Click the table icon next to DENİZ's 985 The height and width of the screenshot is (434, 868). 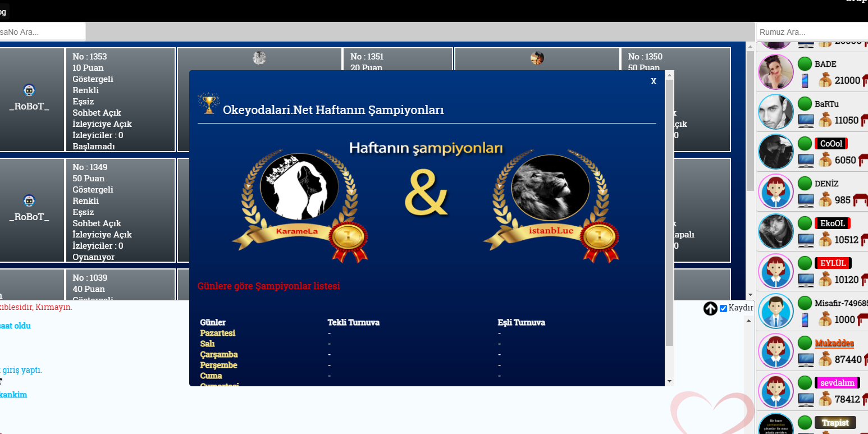click(860, 200)
